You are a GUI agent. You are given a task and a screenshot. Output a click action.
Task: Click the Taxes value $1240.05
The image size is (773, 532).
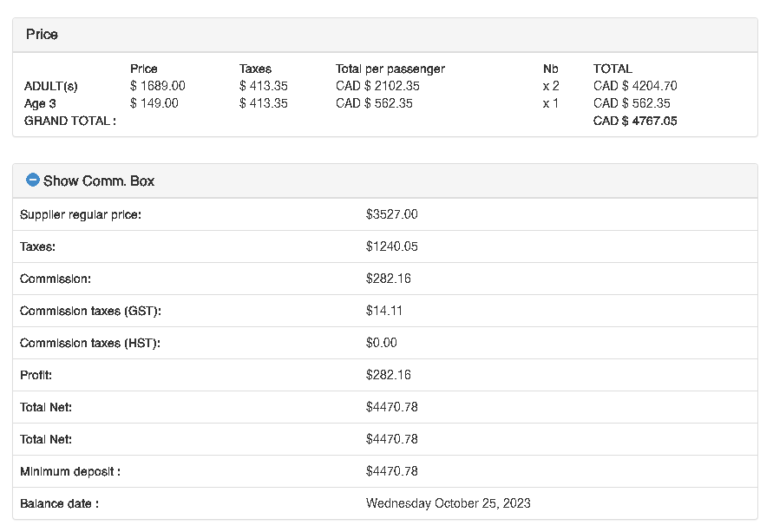coord(391,246)
